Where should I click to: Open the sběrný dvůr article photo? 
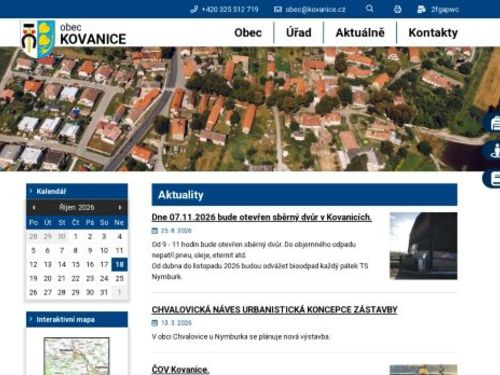423,246
